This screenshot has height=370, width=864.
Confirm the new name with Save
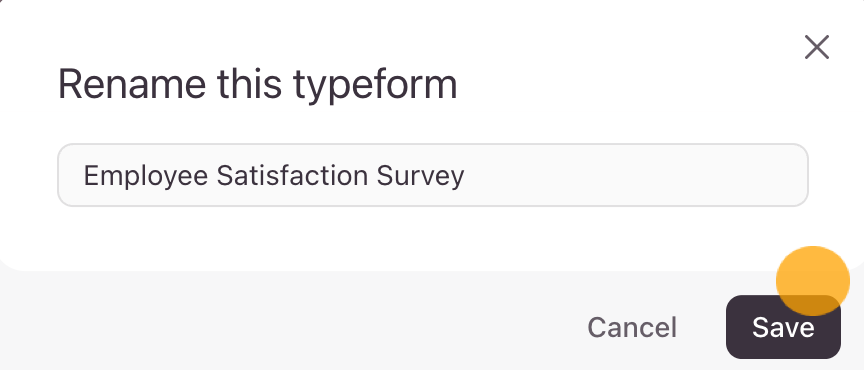(783, 327)
